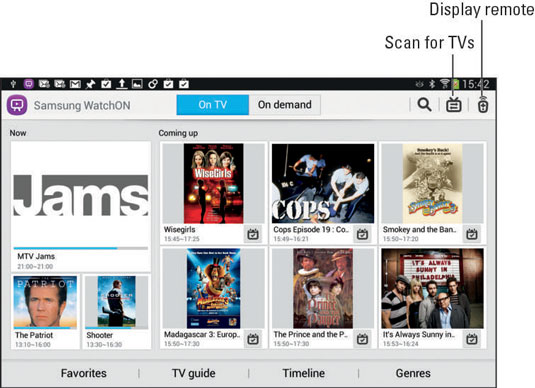Tap the Samsung WatchON purple logo

pyautogui.click(x=17, y=105)
